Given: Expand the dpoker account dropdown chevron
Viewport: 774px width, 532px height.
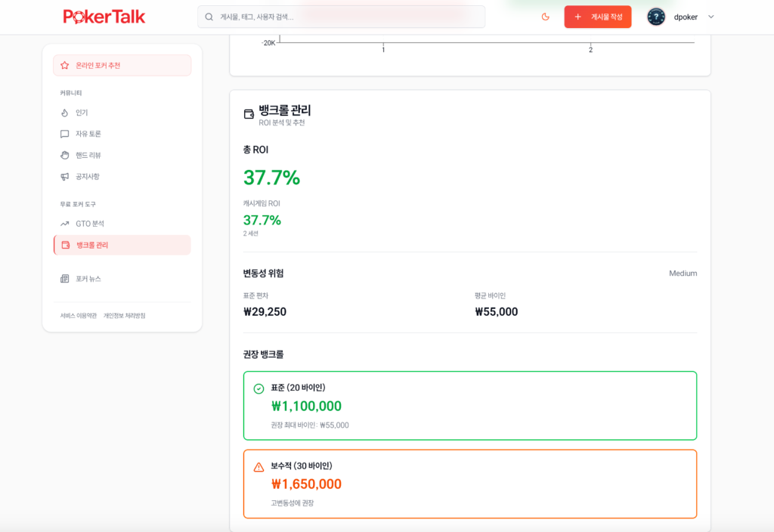Looking at the screenshot, I should tap(711, 17).
